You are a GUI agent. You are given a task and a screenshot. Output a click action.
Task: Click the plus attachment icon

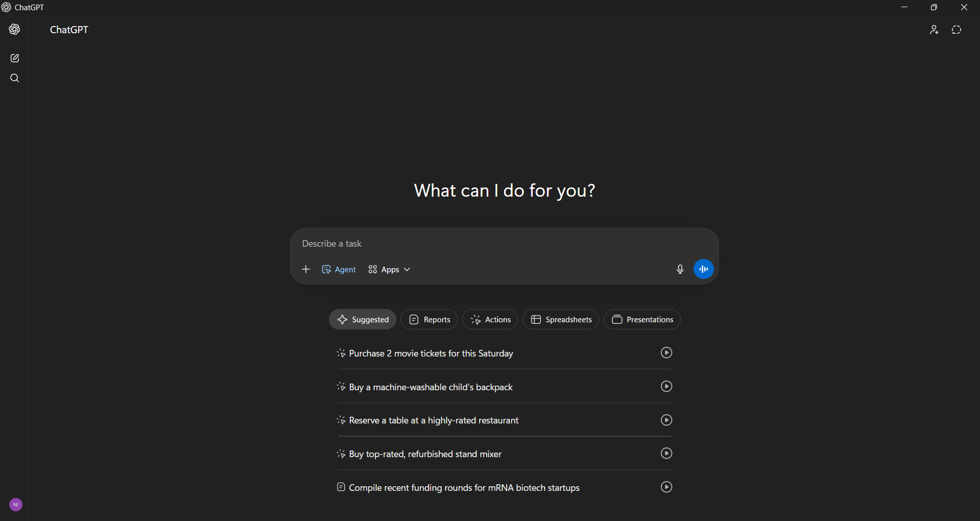(x=306, y=269)
